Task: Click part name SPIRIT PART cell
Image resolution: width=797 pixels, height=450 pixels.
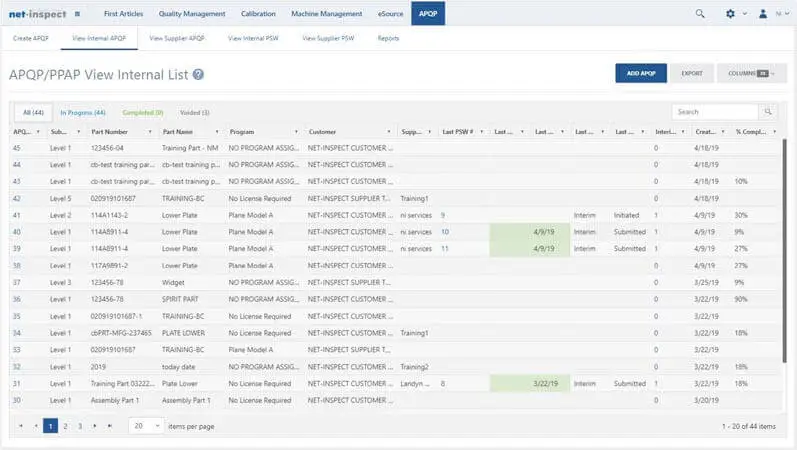Action: point(180,299)
